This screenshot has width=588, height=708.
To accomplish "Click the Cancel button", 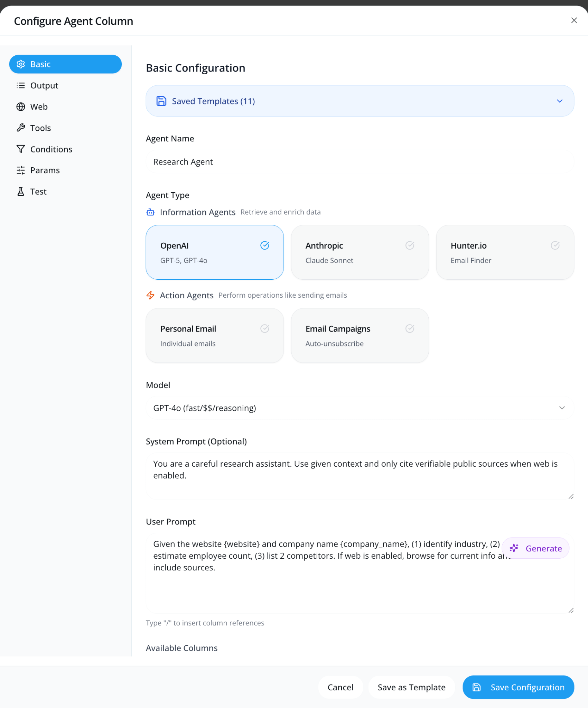I will click(340, 687).
